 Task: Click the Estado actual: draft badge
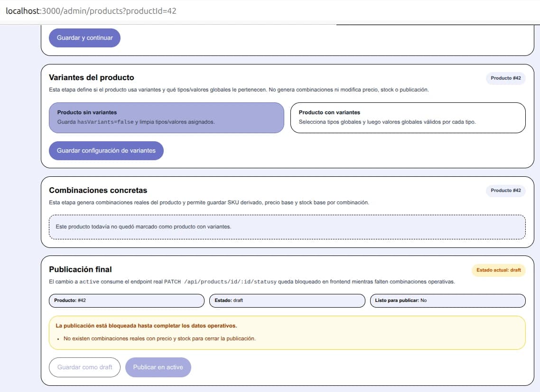(x=498, y=270)
